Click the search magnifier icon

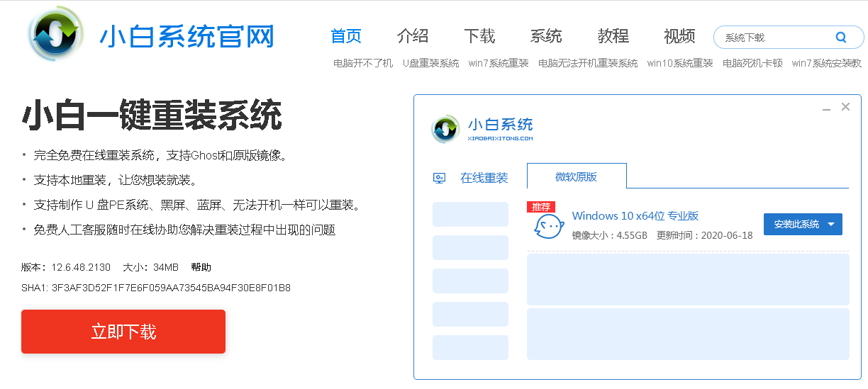point(841,38)
